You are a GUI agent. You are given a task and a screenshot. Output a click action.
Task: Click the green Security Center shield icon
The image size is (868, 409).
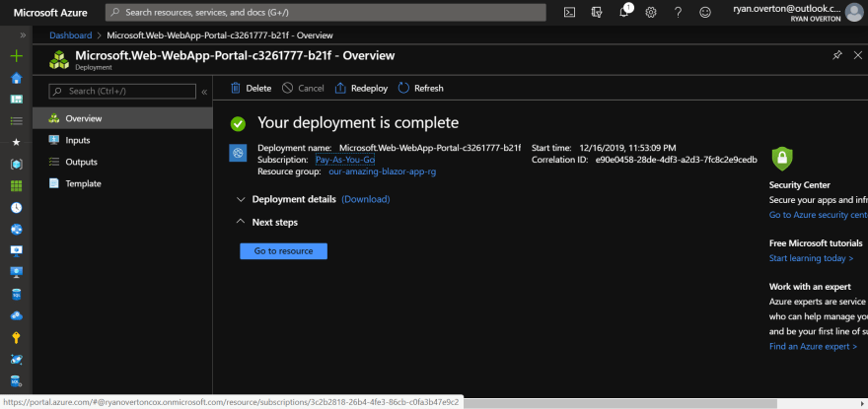782,159
